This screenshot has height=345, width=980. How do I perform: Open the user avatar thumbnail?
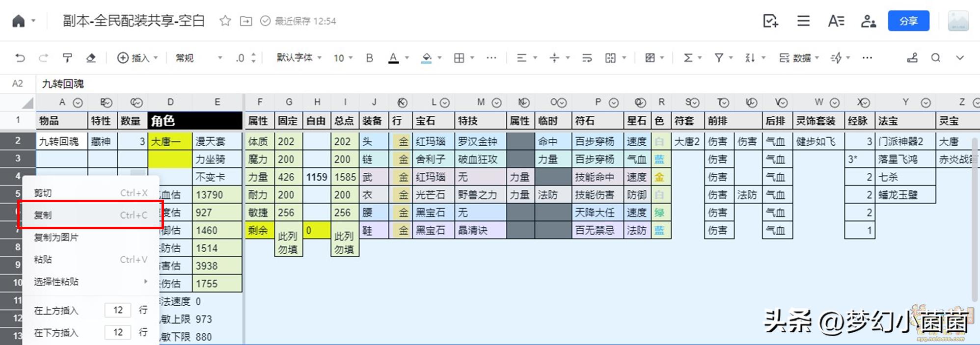coord(958,21)
